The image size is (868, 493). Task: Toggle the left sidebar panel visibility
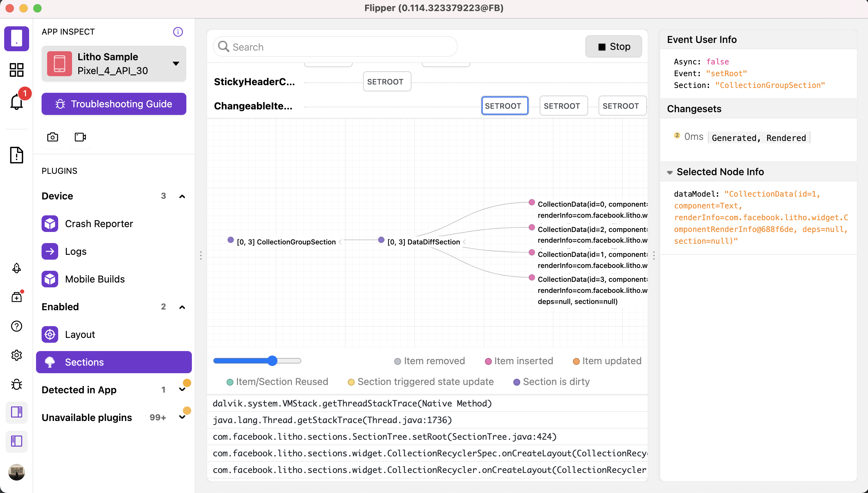pos(17,441)
